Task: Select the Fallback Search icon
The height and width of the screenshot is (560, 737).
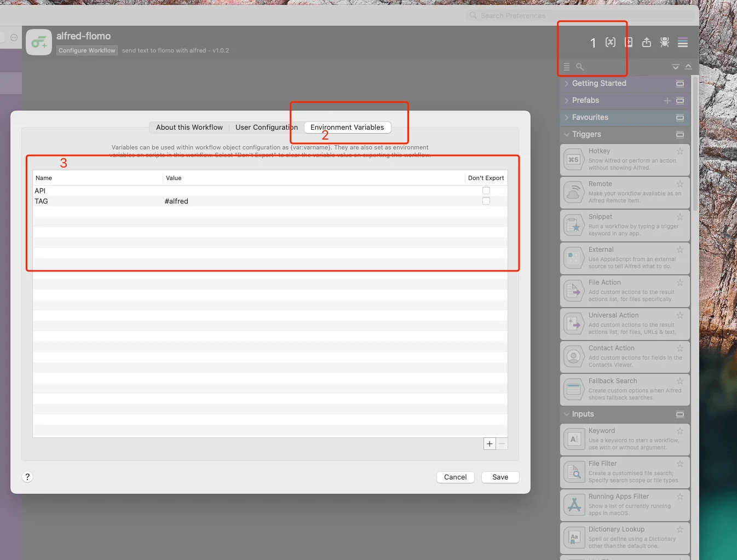Action: pyautogui.click(x=573, y=389)
